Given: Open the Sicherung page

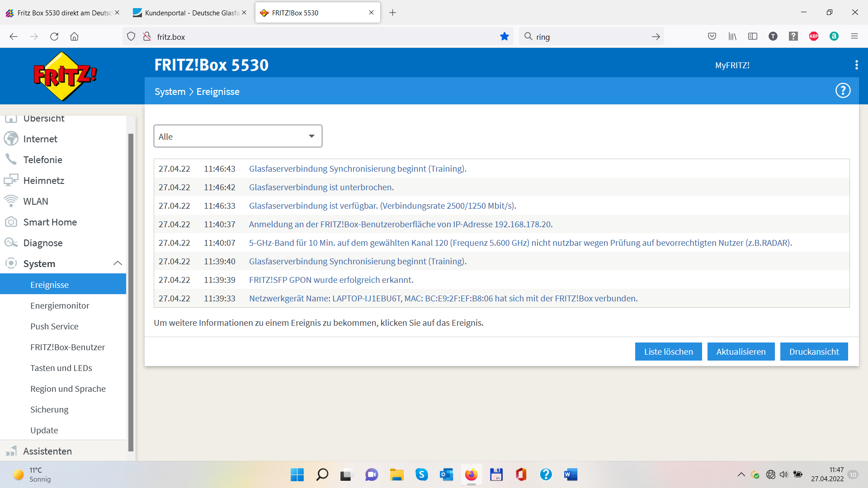Looking at the screenshot, I should tap(49, 409).
